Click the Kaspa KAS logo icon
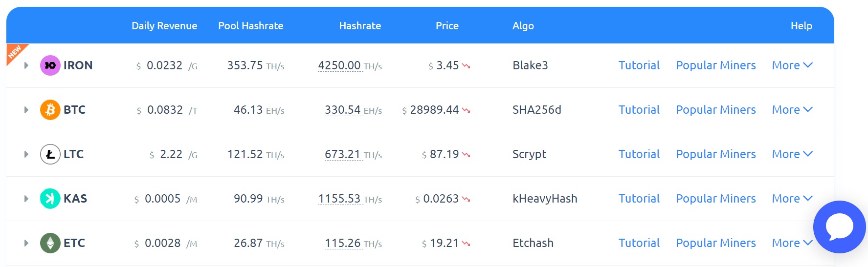Viewport: 868px width, 267px height. point(50,199)
